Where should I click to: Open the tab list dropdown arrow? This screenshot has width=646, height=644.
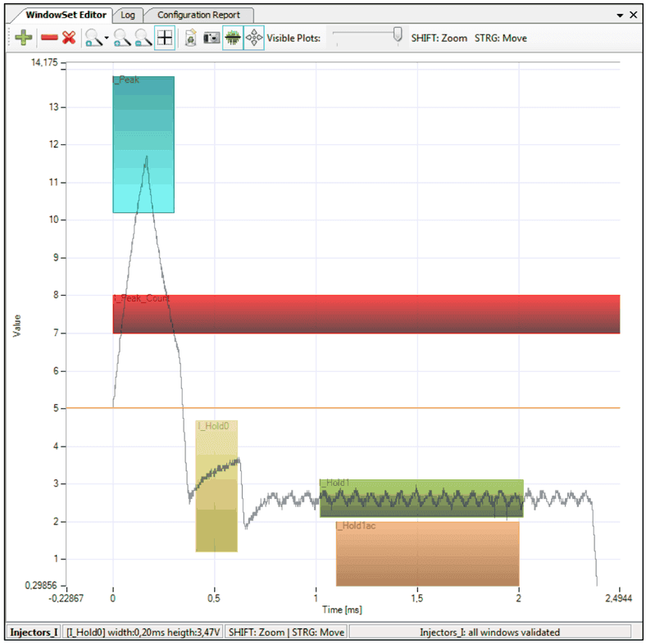tap(620, 16)
